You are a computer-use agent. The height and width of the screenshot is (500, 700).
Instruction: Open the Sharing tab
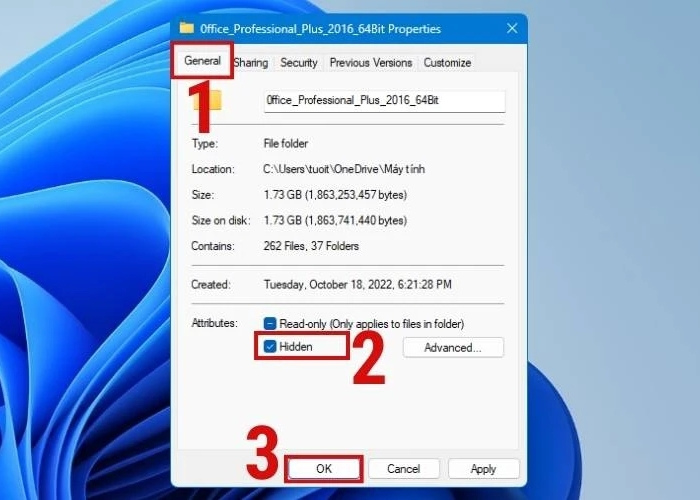pos(251,62)
